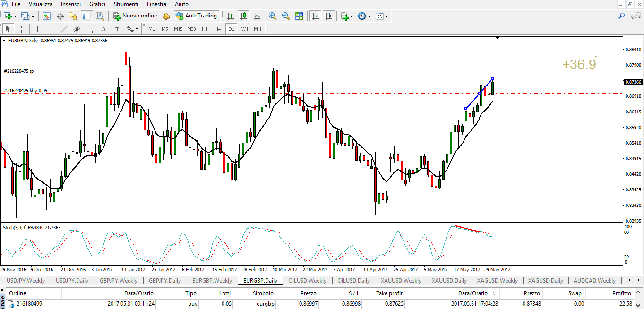Viewport: 644px width, 309px height.
Task: Switch chart to line chart type
Action: point(257,16)
